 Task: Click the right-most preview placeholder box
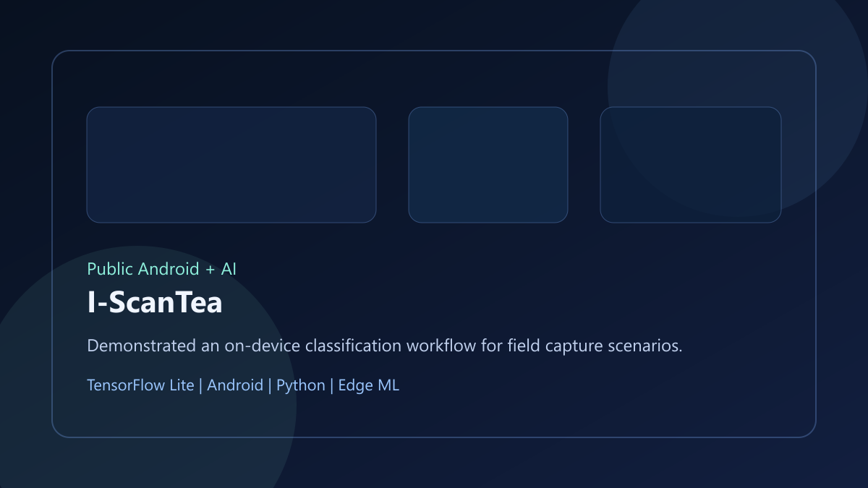click(691, 165)
